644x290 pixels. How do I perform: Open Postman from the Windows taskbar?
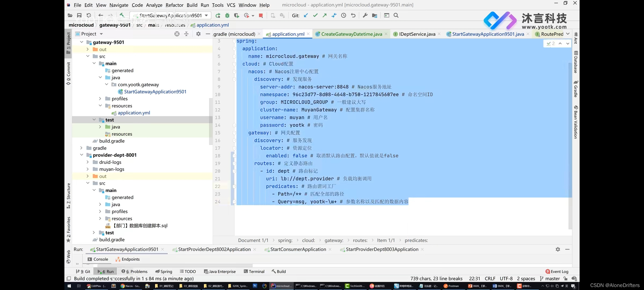click(451, 286)
